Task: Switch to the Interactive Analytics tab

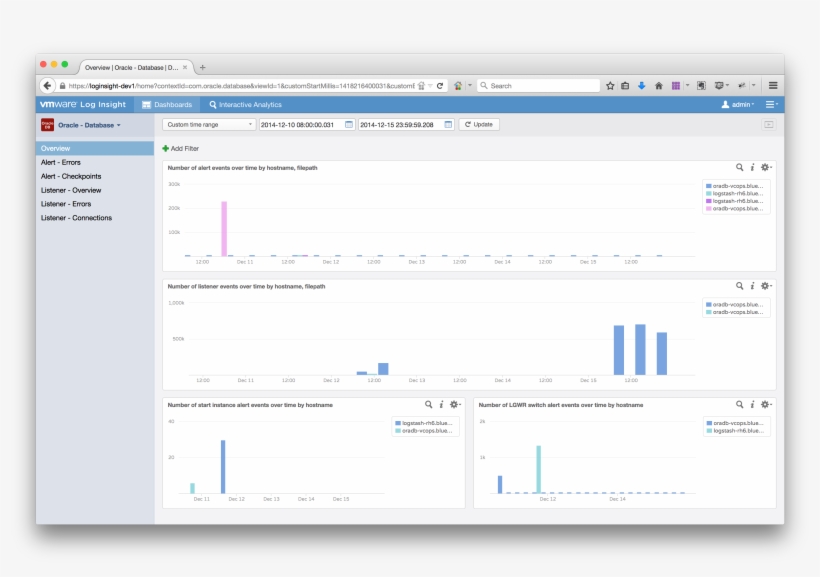Action: click(x=248, y=102)
